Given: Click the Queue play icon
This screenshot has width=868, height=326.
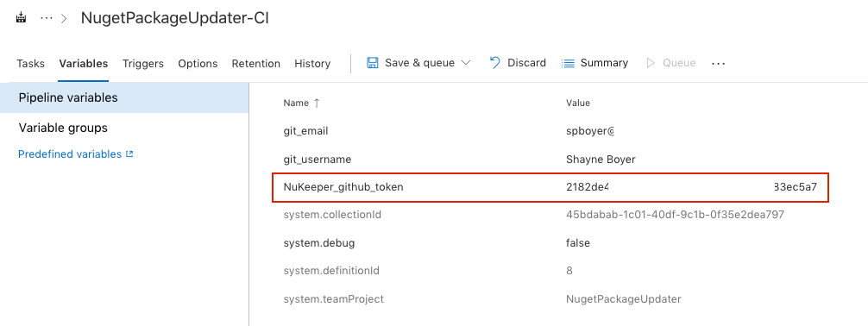Looking at the screenshot, I should click(x=651, y=63).
